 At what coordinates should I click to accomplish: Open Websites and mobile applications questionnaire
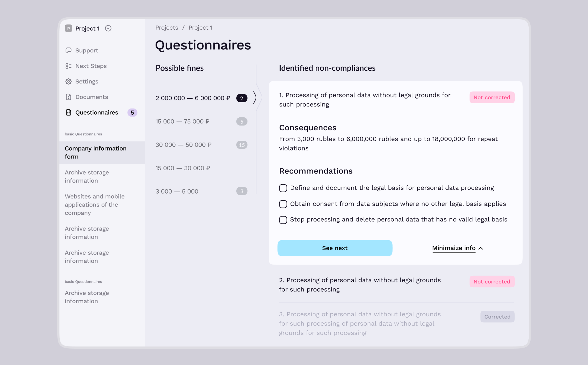95,204
